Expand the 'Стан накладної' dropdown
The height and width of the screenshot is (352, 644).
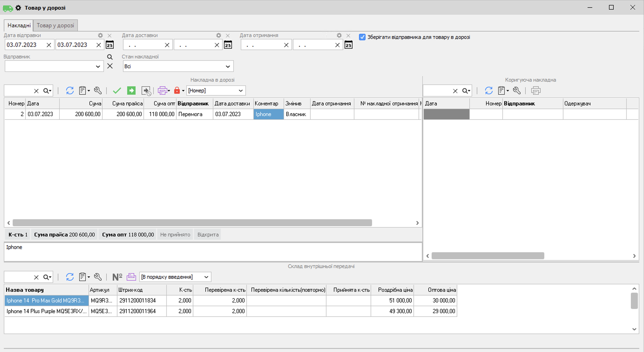click(227, 66)
